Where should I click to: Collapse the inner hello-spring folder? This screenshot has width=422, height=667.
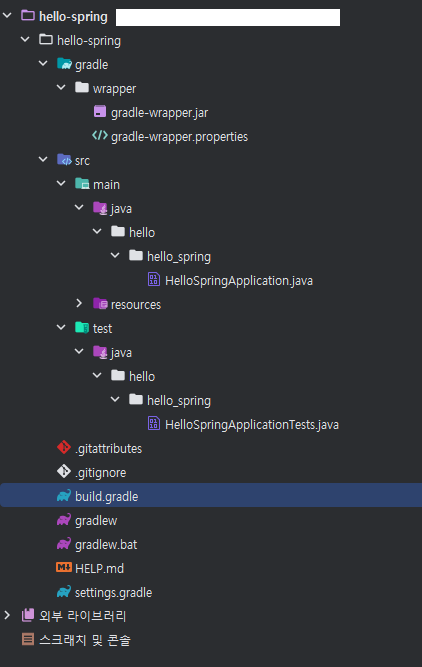pyautogui.click(x=25, y=40)
